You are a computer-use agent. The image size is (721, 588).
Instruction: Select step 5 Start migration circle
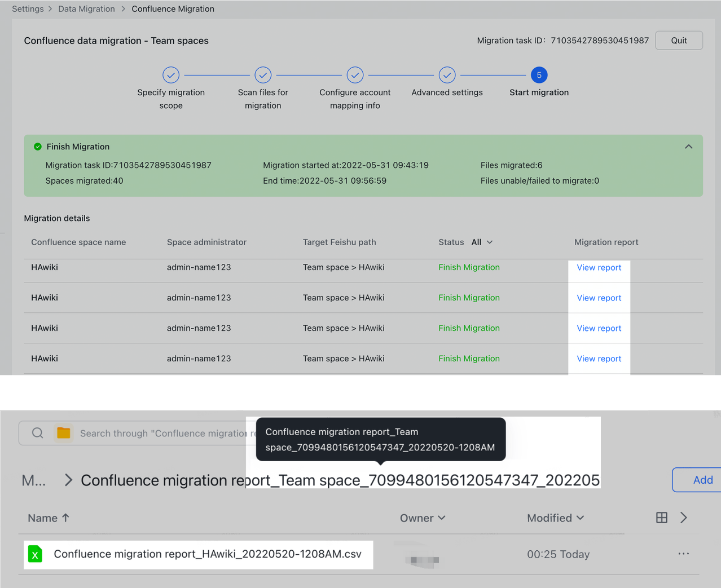[539, 75]
